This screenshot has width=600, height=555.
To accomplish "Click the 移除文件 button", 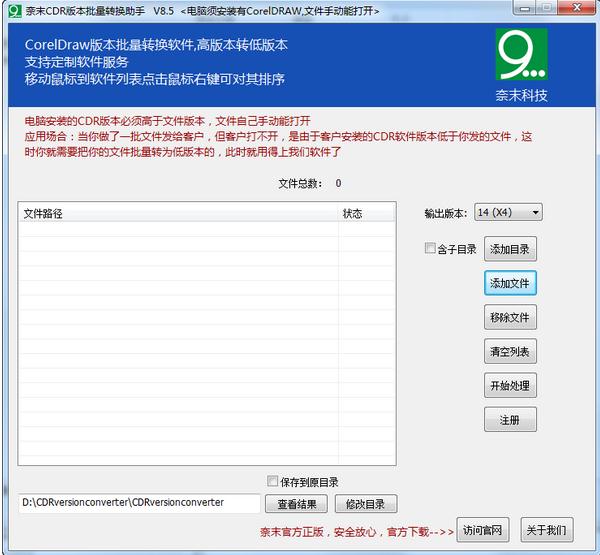I will coord(510,317).
